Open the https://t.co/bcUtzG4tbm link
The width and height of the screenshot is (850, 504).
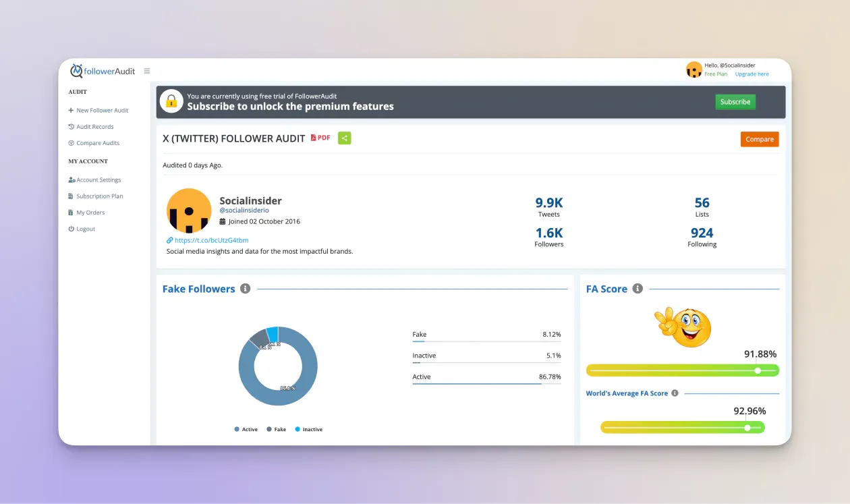[x=211, y=240]
